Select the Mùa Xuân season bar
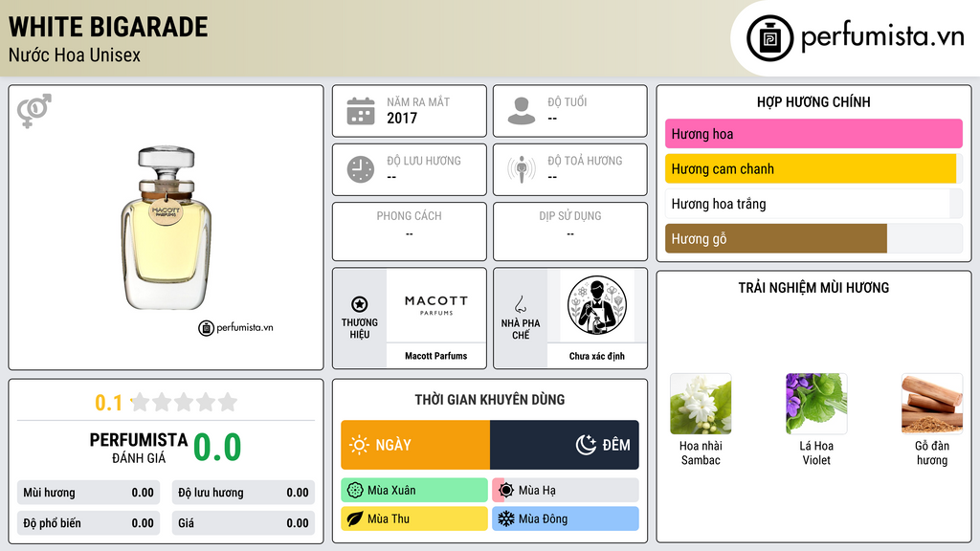 (x=414, y=491)
